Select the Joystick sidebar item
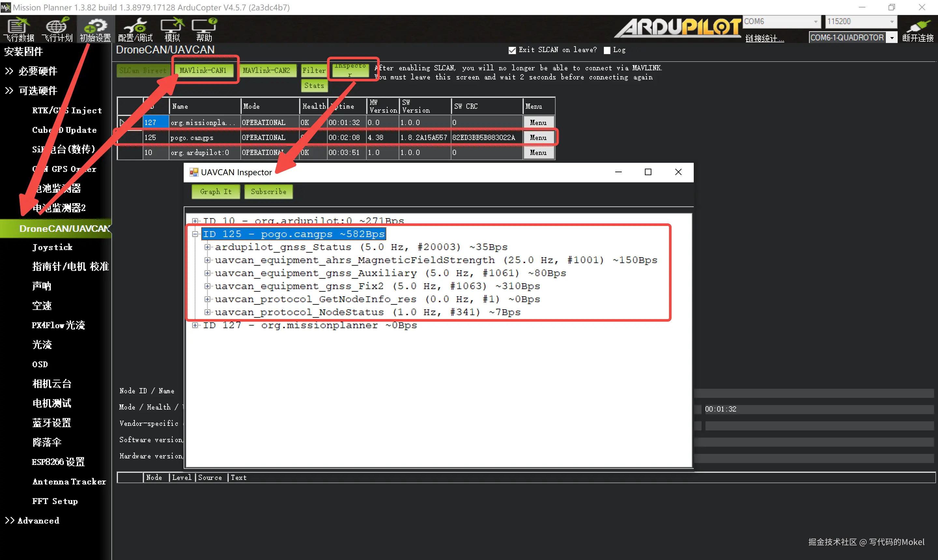 [52, 247]
